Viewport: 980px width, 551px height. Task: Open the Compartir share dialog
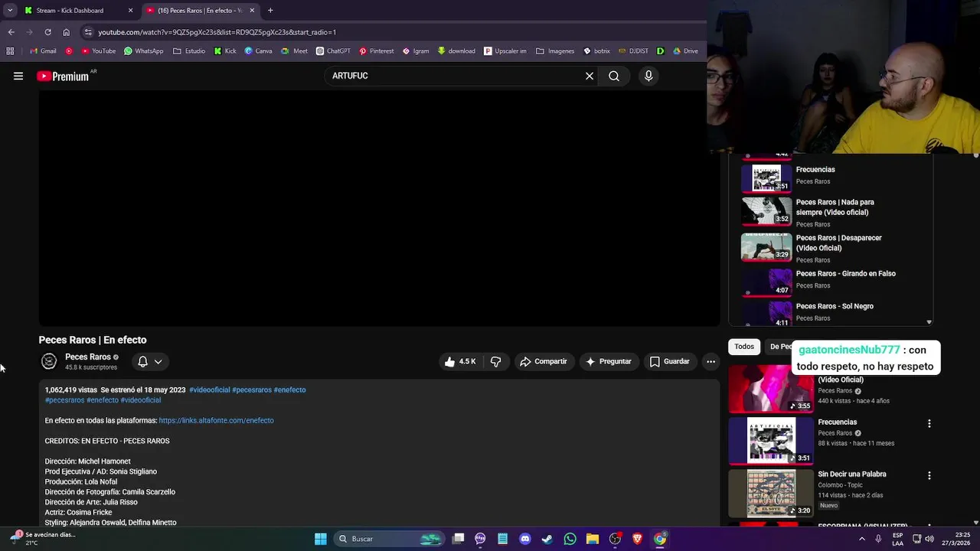544,361
